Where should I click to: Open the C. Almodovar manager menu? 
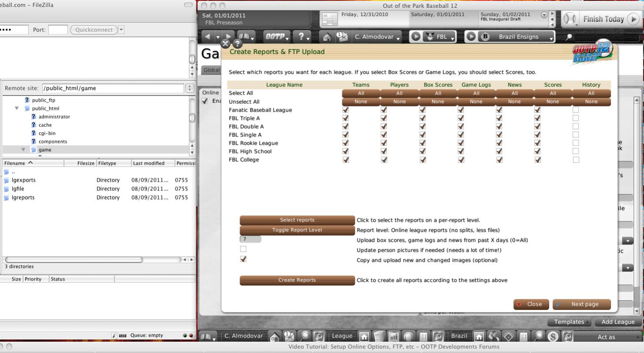(x=377, y=37)
